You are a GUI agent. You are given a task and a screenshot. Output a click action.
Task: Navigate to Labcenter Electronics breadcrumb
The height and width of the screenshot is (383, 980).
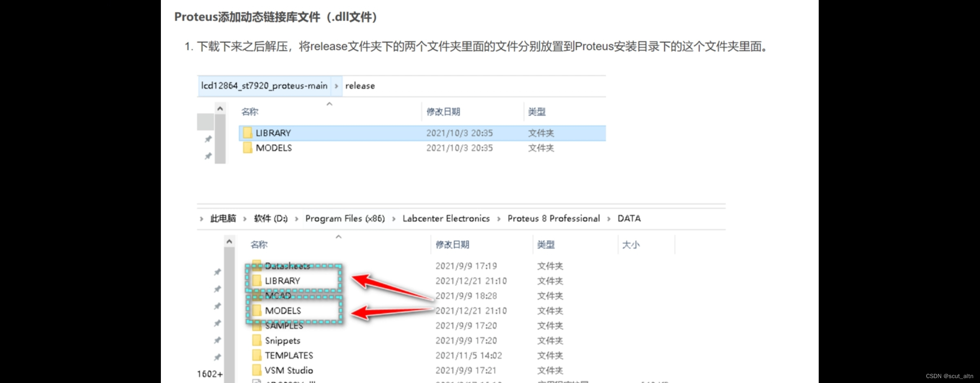[x=446, y=218]
